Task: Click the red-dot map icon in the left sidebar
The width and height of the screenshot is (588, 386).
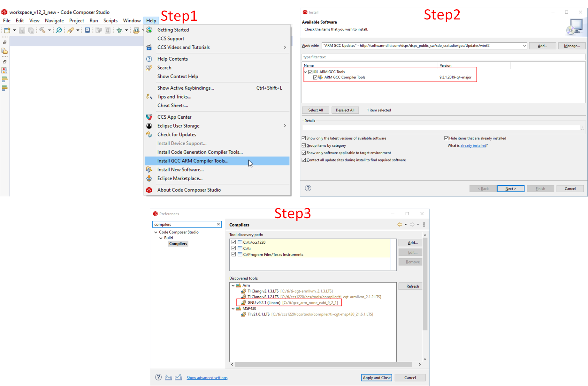Action: coord(4,70)
